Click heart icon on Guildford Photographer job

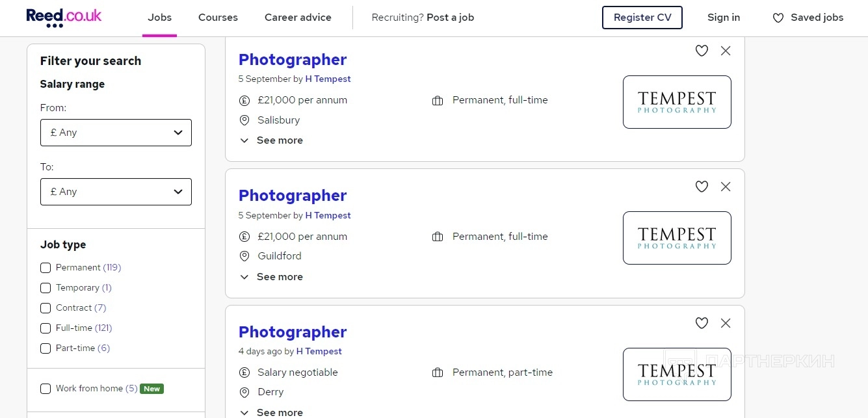[702, 187]
